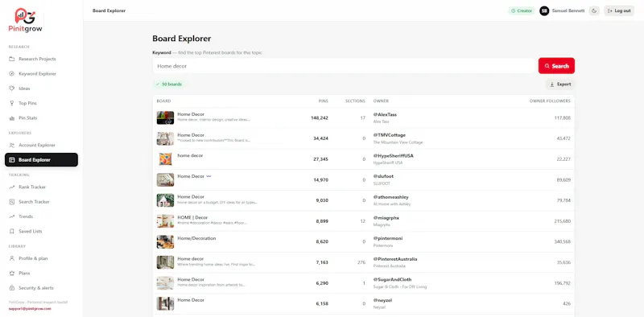Click owner @miagrphx
Screen dimensions: 644x317
point(386,217)
